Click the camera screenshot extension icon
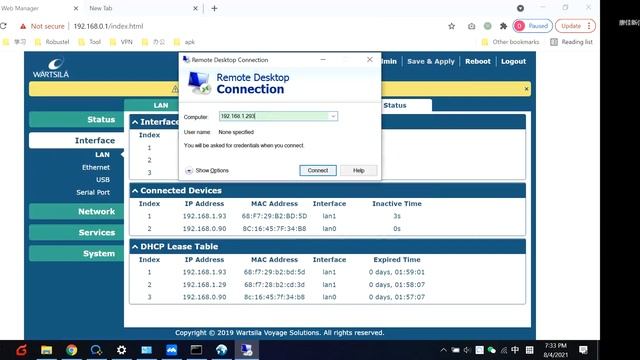 click(x=471, y=26)
